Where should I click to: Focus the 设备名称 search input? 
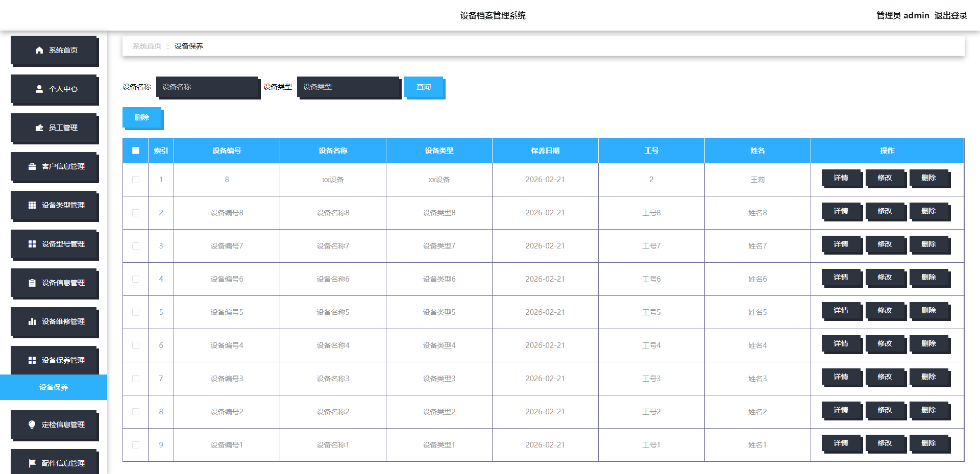tap(208, 88)
